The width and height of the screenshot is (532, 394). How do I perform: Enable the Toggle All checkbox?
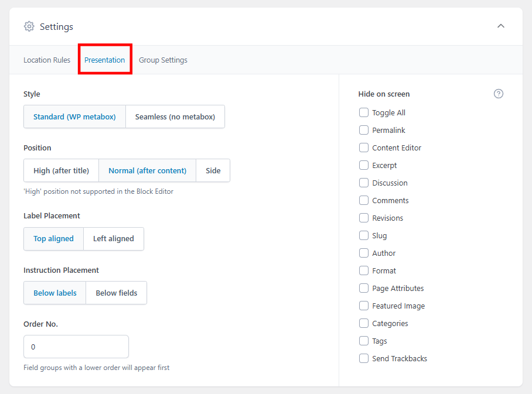tap(363, 112)
